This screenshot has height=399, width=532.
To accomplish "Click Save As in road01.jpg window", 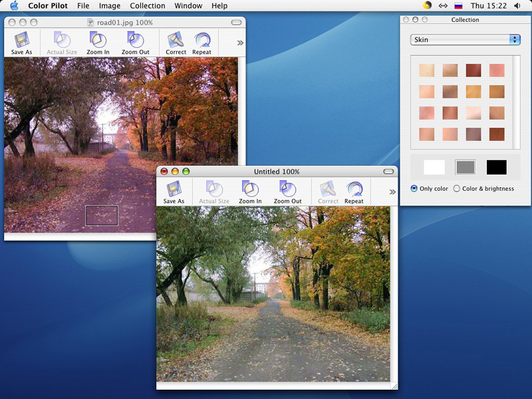I will 21,43.
